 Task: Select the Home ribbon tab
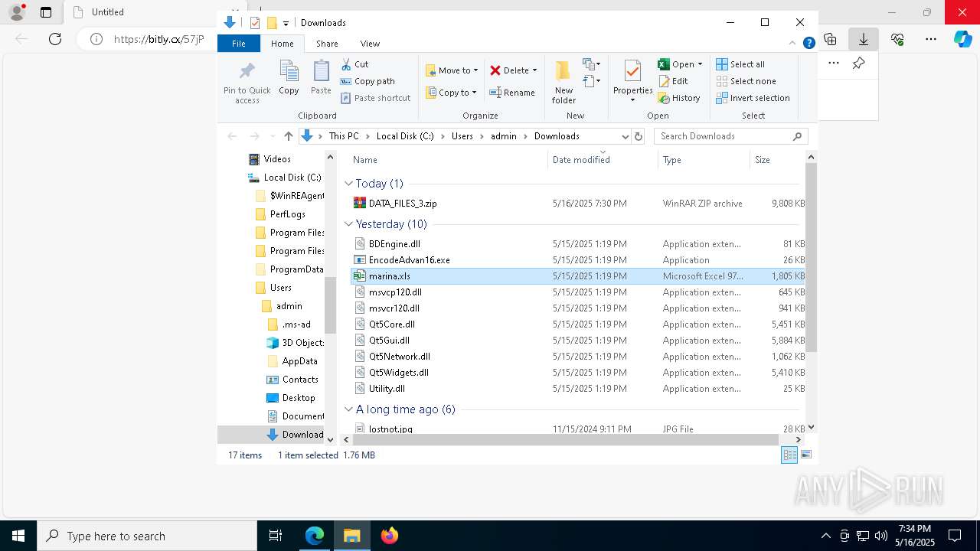[282, 44]
